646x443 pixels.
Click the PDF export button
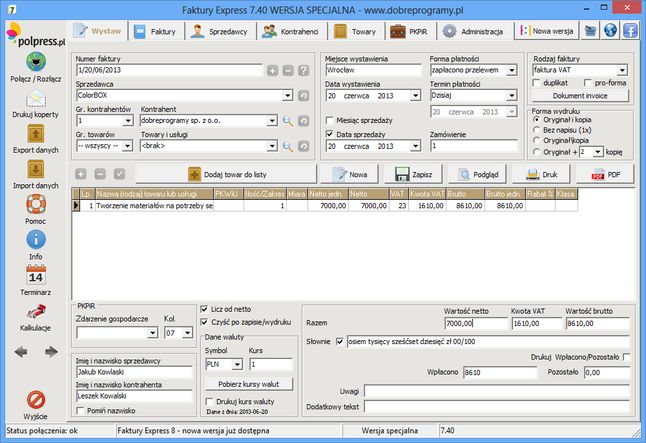point(605,174)
